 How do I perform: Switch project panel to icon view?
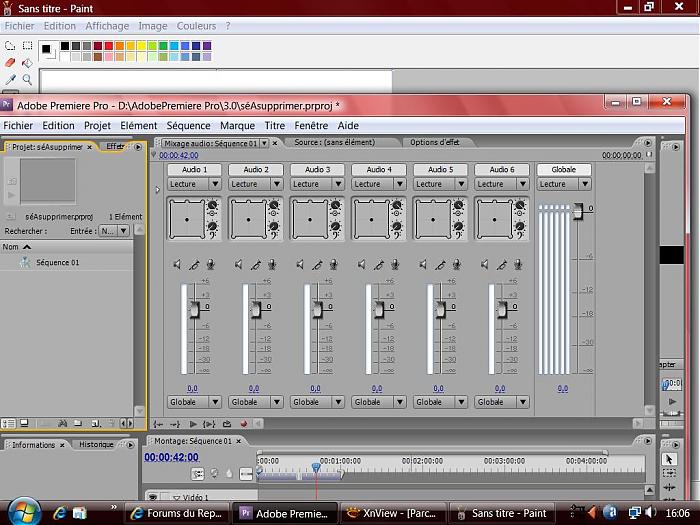(x=25, y=423)
